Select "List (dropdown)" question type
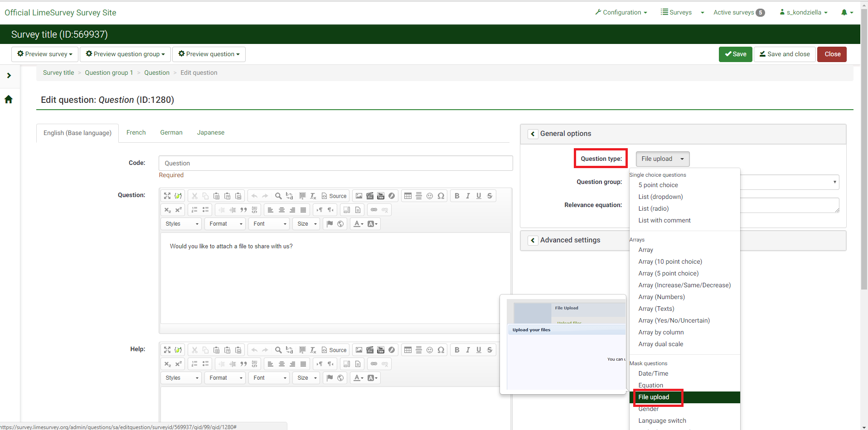 click(x=660, y=197)
